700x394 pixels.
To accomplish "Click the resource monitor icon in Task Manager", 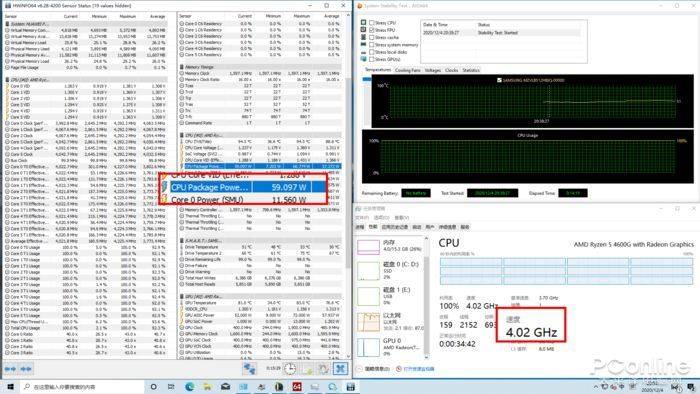I will pos(399,369).
